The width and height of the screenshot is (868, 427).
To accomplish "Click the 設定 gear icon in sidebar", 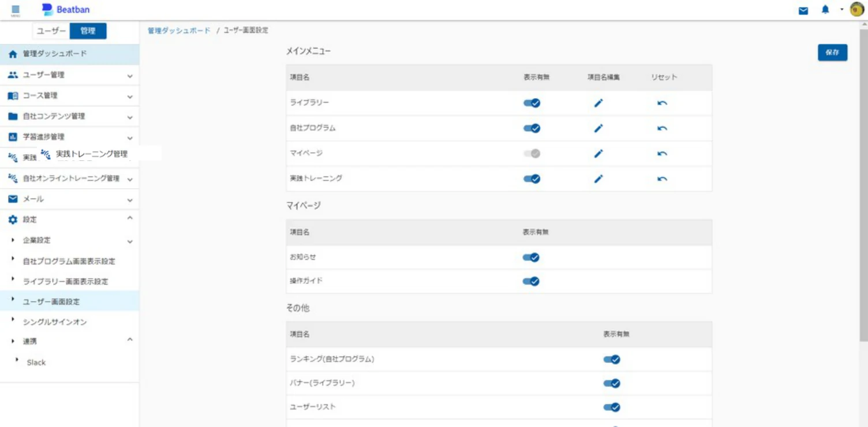I will [13, 220].
